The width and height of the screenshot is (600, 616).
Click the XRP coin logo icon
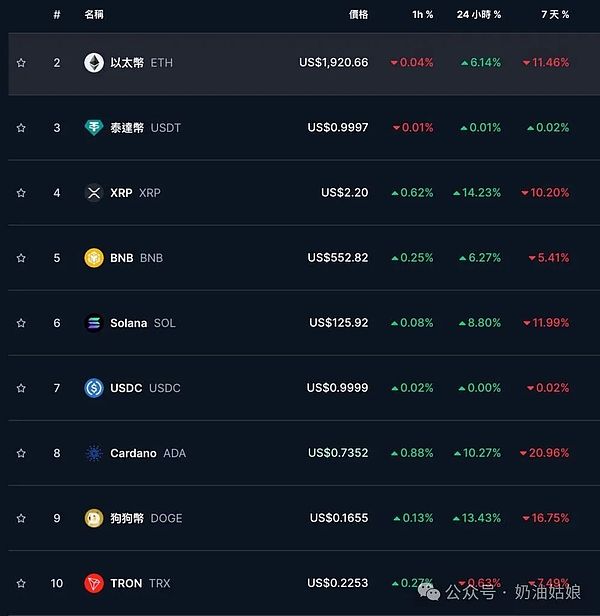(x=94, y=193)
